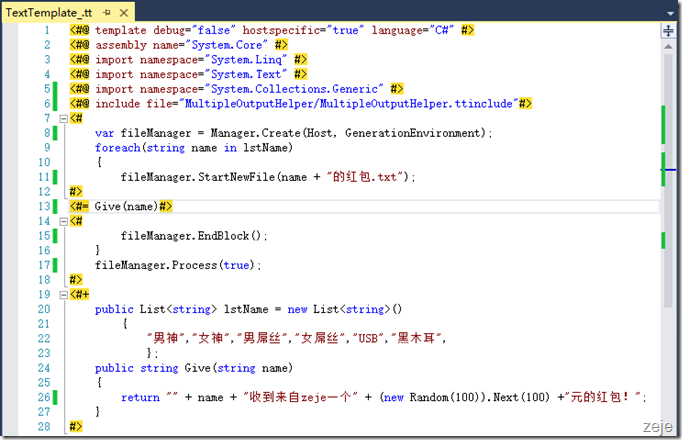The image size is (682, 440).
Task: Click 'lstName' declaration on line 20
Action: 246,309
